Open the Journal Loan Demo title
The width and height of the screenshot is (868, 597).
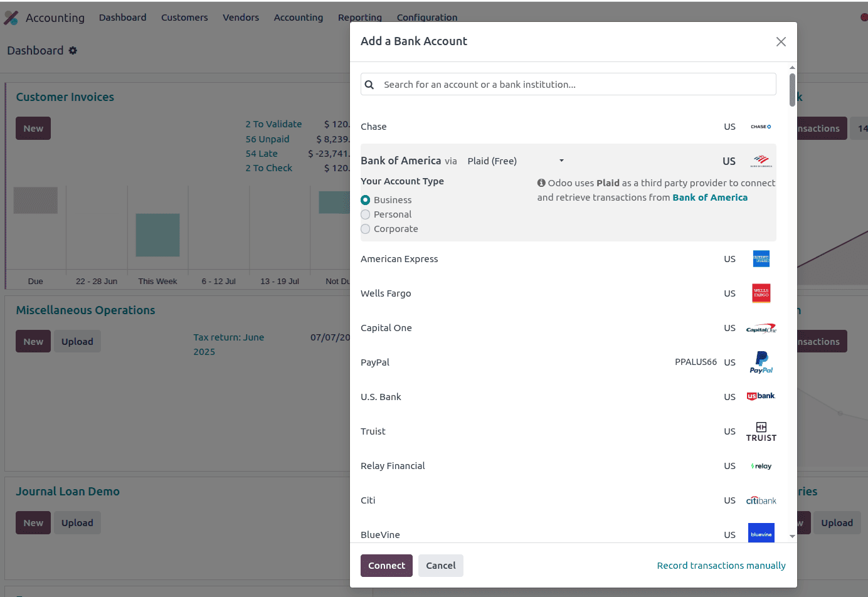[68, 492]
